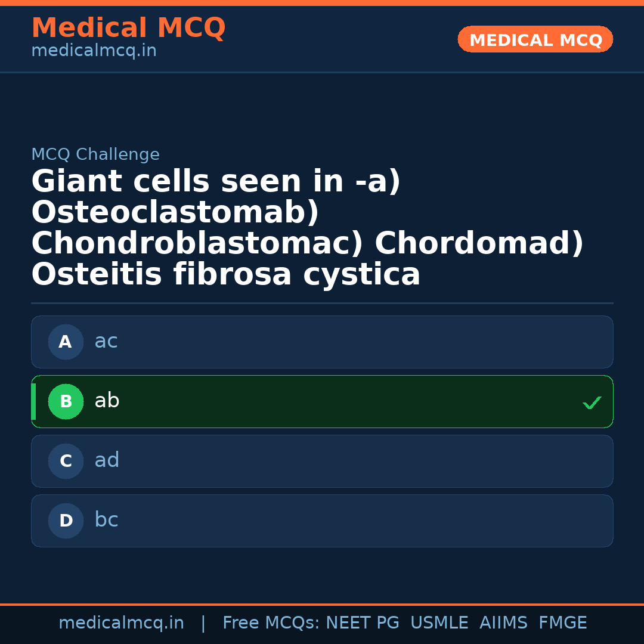
Task: Click the green accent bar beside option B
Action: (x=33, y=401)
